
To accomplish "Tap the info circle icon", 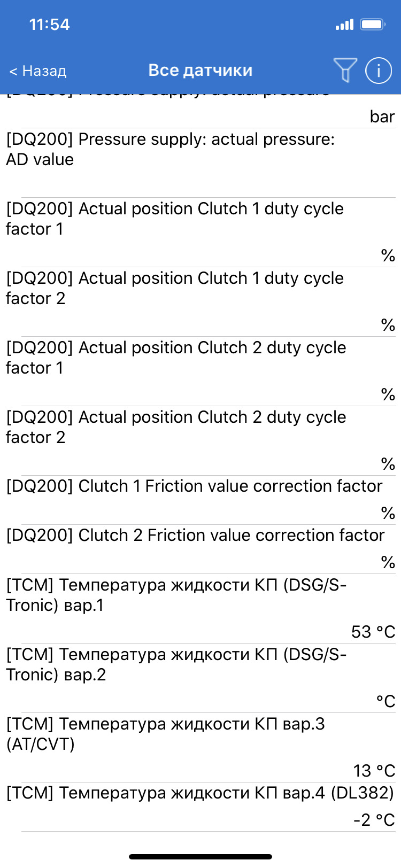I will (x=379, y=70).
